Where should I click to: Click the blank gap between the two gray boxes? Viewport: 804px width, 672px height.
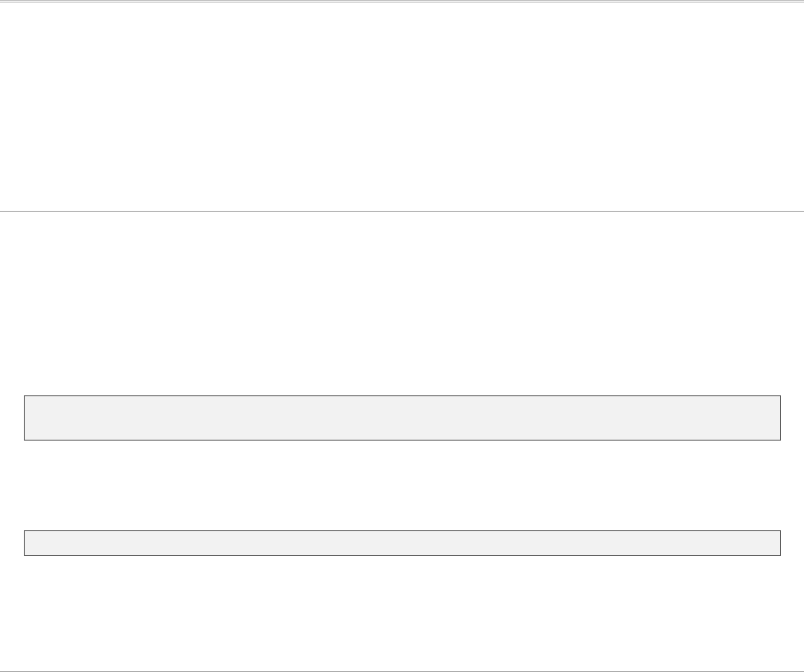pos(402,485)
